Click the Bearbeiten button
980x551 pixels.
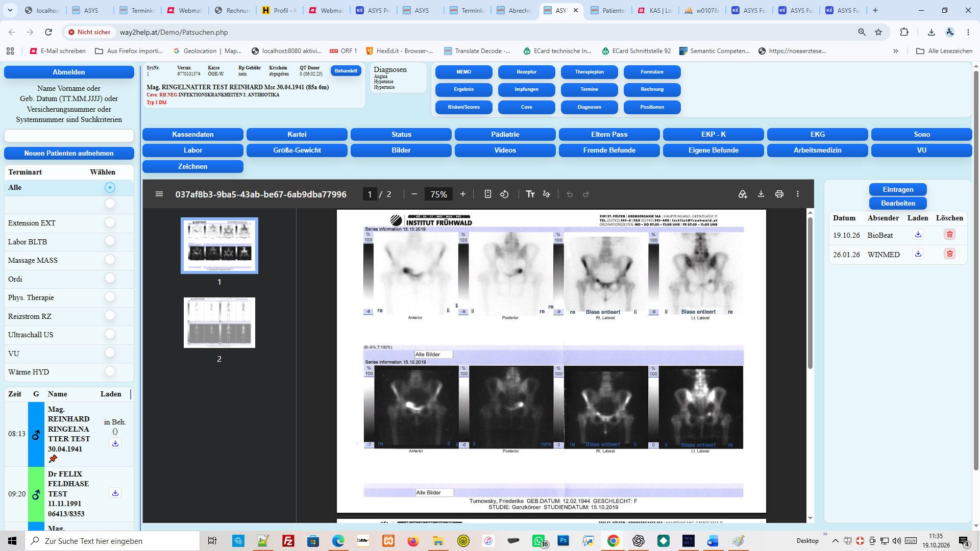[898, 204]
